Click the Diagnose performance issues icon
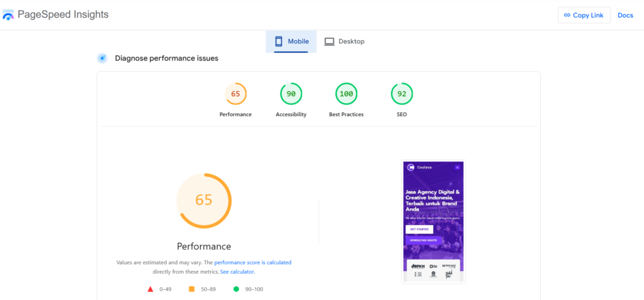The width and height of the screenshot is (644, 300). (x=103, y=58)
